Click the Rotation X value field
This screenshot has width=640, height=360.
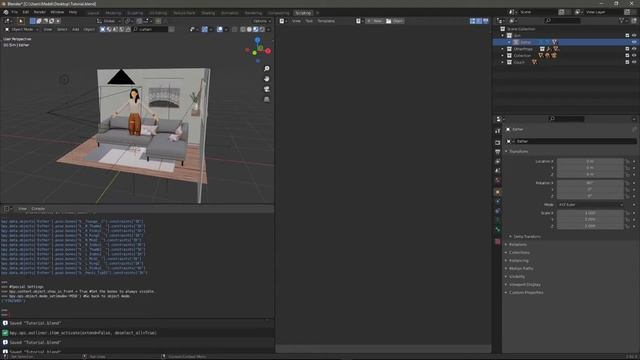pyautogui.click(x=590, y=183)
